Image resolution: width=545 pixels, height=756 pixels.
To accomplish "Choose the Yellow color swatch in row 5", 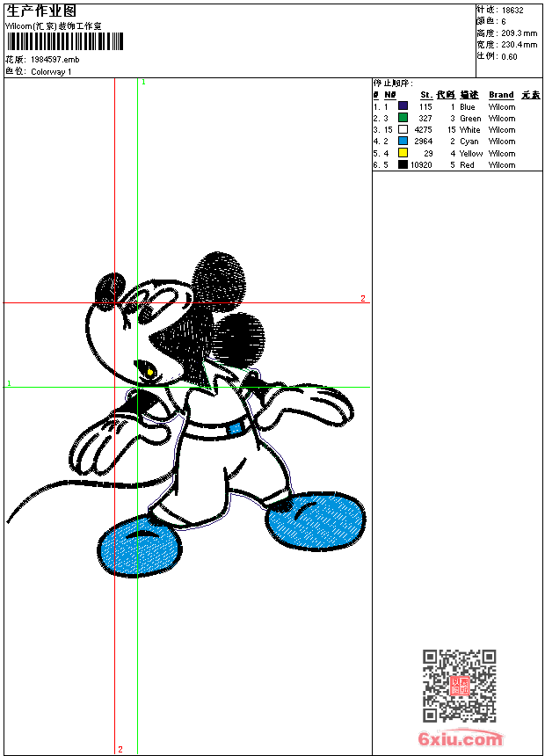I will coord(403,153).
